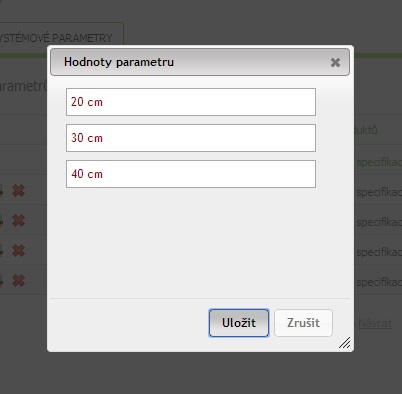The width and height of the screenshot is (402, 394).
Task: Open the specifikace link in the third red X row
Action: tap(379, 252)
